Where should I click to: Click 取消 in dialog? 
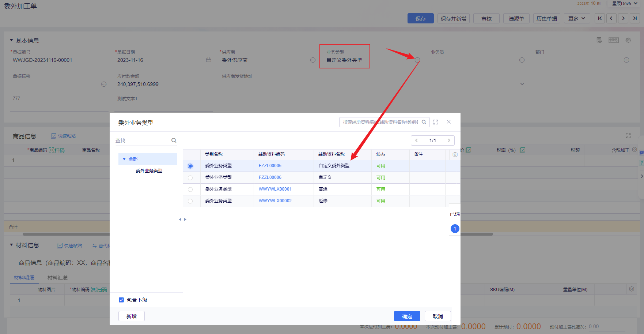pos(438,316)
